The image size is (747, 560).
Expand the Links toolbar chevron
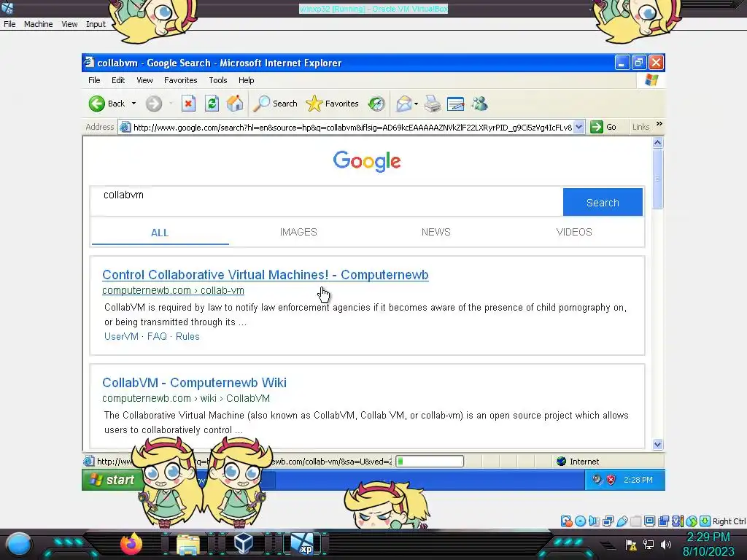pyautogui.click(x=659, y=124)
